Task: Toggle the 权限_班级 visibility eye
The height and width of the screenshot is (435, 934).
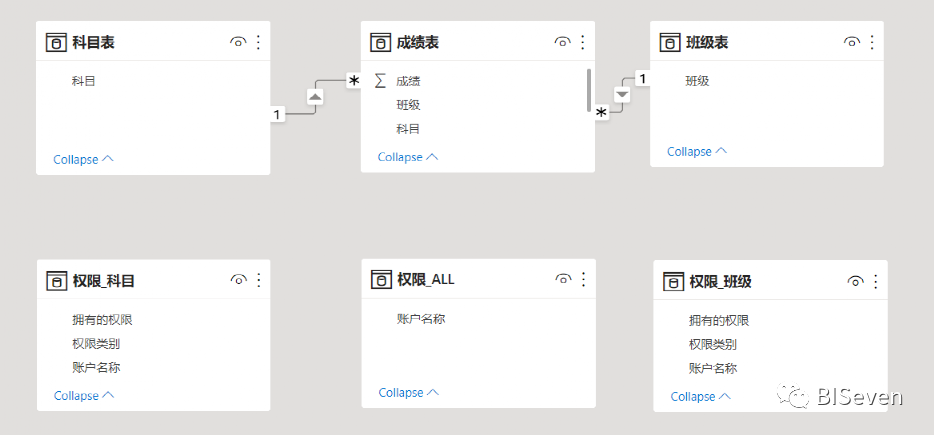Action: click(x=855, y=282)
